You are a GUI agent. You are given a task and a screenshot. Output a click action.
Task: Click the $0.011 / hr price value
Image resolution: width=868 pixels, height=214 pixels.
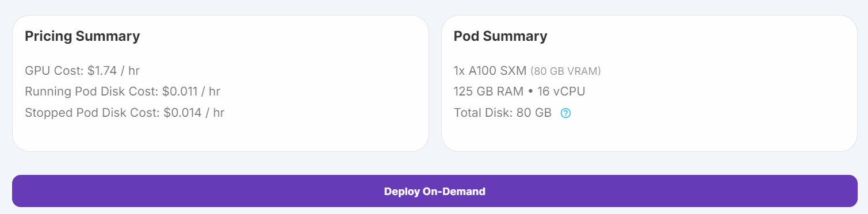pos(192,91)
